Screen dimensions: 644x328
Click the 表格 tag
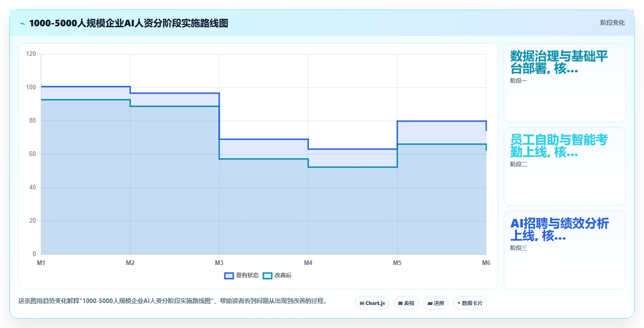(406, 303)
